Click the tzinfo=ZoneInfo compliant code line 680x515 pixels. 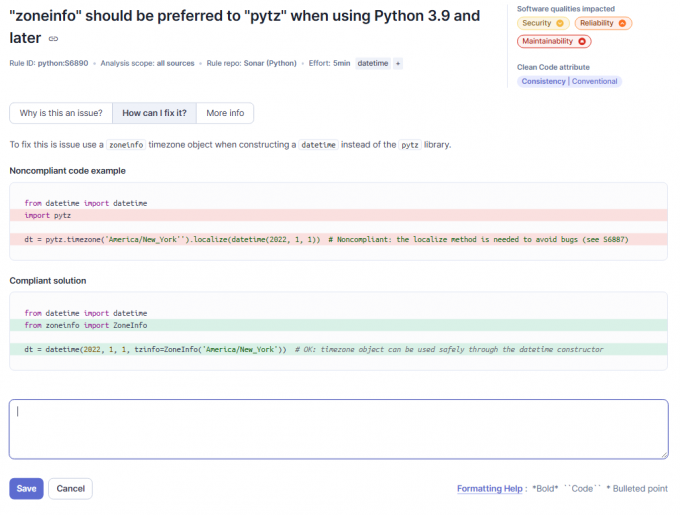(338, 349)
